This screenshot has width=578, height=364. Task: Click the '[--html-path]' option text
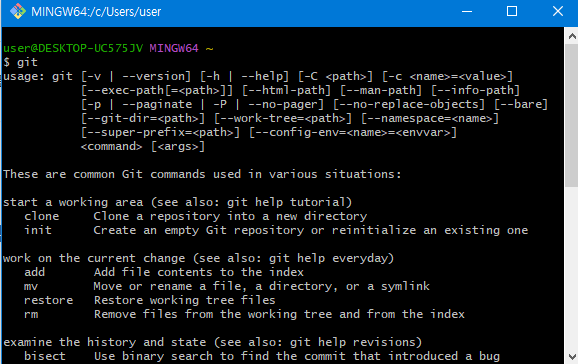(x=286, y=90)
